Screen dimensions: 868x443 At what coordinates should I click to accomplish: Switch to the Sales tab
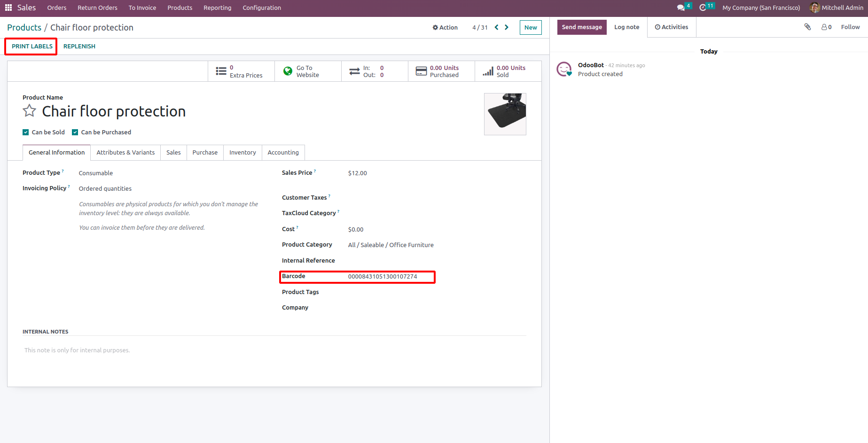click(173, 153)
